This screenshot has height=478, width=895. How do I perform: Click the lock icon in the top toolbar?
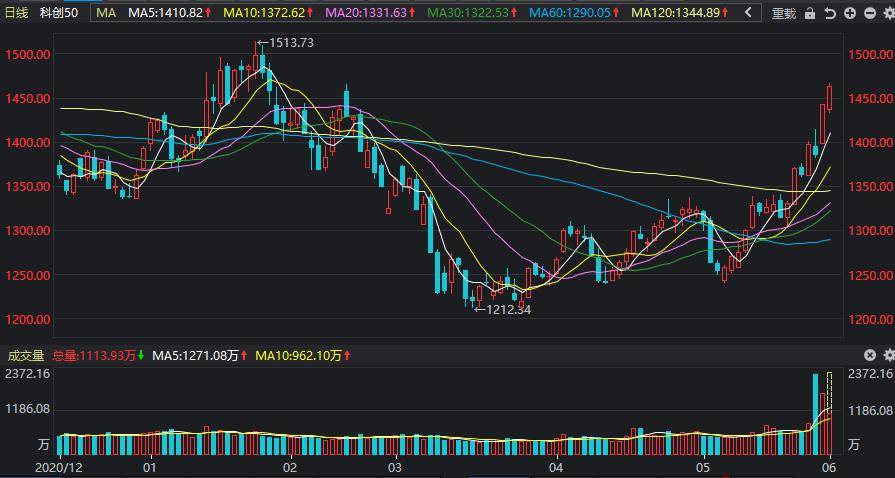coord(809,13)
